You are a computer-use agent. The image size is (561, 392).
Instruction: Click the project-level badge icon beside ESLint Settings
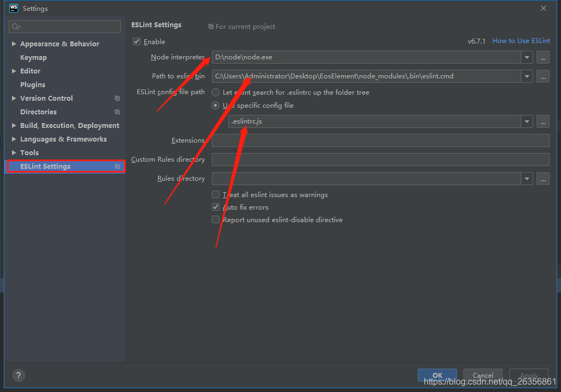pos(118,166)
